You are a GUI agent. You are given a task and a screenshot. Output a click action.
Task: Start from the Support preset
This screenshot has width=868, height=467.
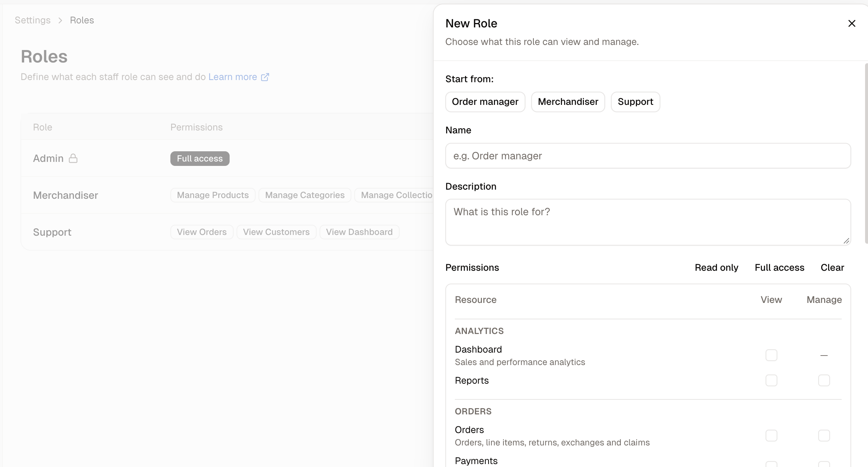tap(635, 102)
